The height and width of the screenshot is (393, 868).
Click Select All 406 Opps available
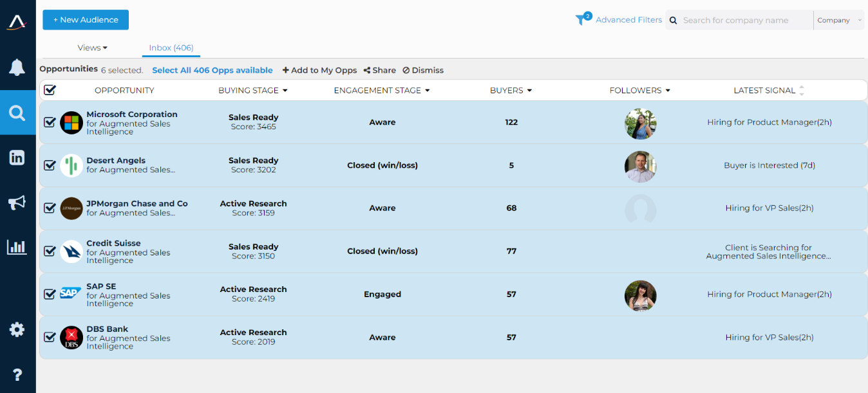point(212,70)
